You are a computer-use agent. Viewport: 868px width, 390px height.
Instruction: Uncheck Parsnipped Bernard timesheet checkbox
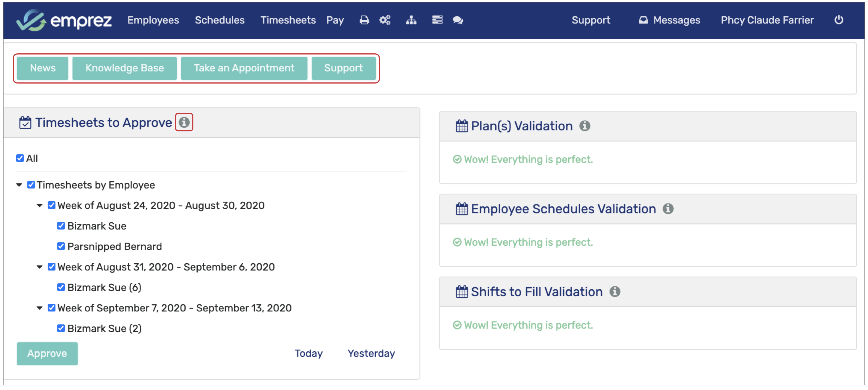pos(61,246)
